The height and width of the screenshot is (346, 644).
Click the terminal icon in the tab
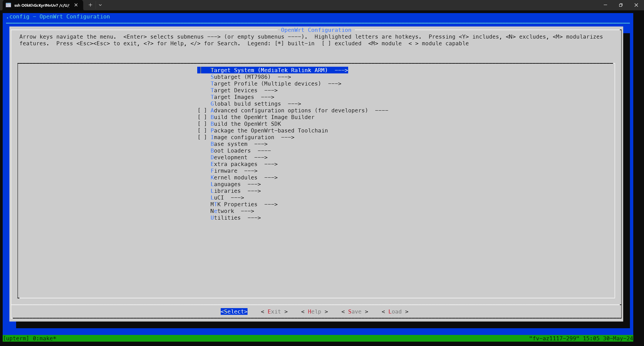coord(8,5)
